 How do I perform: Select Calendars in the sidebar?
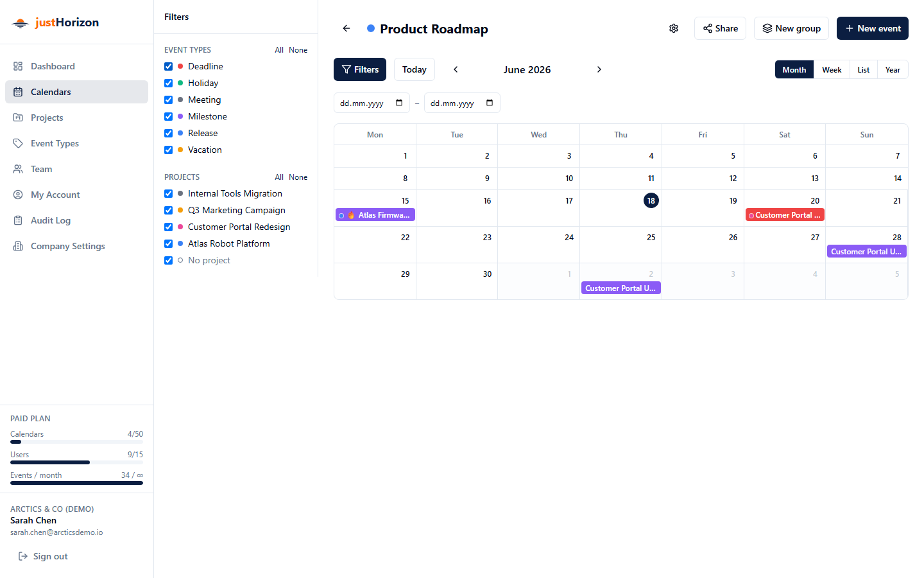pos(76,92)
